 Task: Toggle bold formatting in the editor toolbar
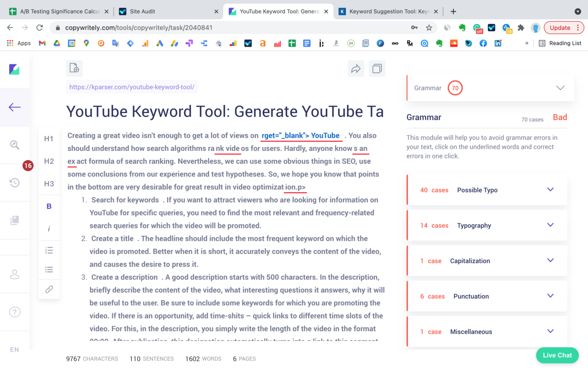49,206
